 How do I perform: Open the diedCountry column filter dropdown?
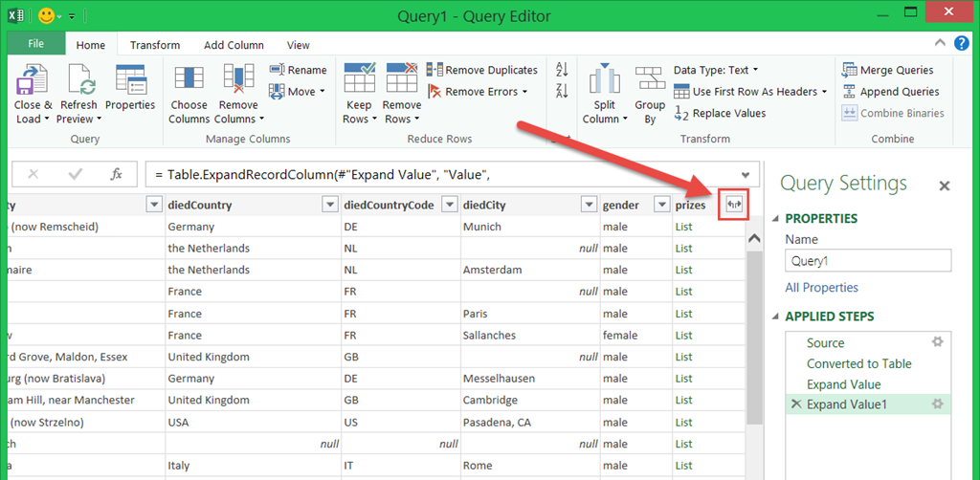pyautogui.click(x=330, y=205)
